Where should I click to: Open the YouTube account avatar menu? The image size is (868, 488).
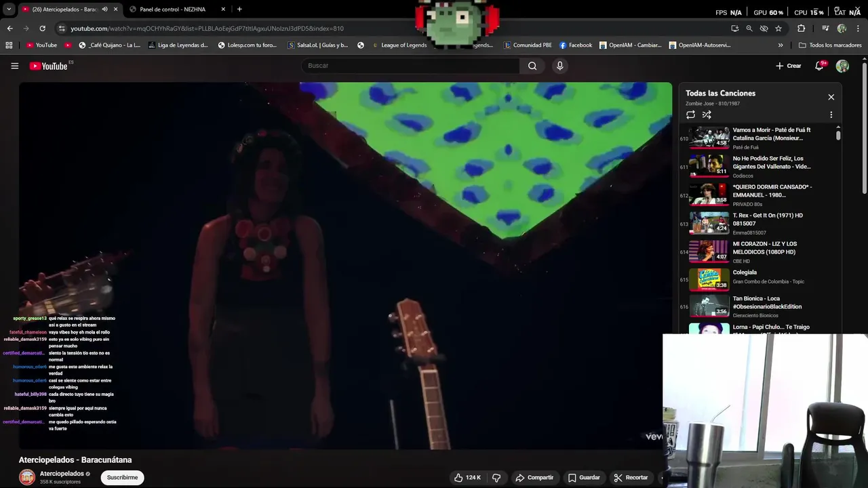coord(842,66)
